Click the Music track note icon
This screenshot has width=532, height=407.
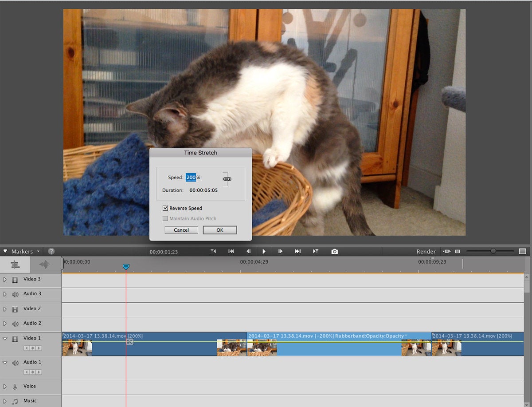pos(15,401)
